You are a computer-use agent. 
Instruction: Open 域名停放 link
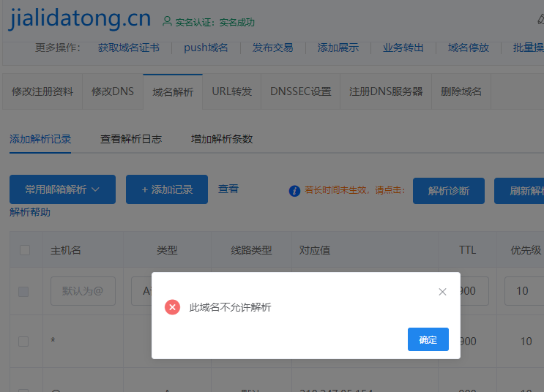(469, 48)
